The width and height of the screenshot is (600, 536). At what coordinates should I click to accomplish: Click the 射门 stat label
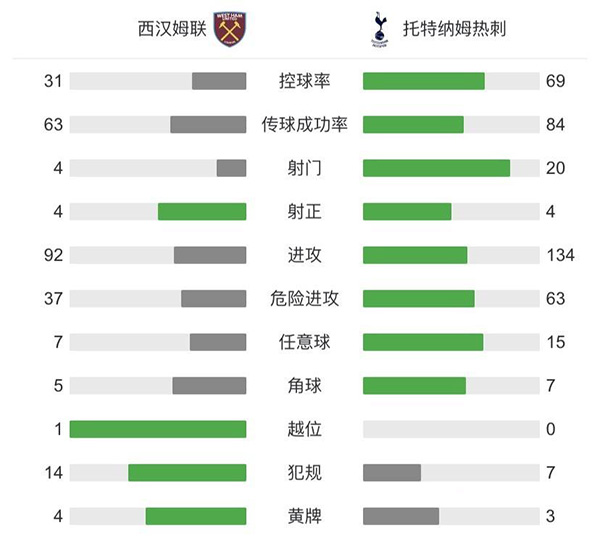click(305, 168)
